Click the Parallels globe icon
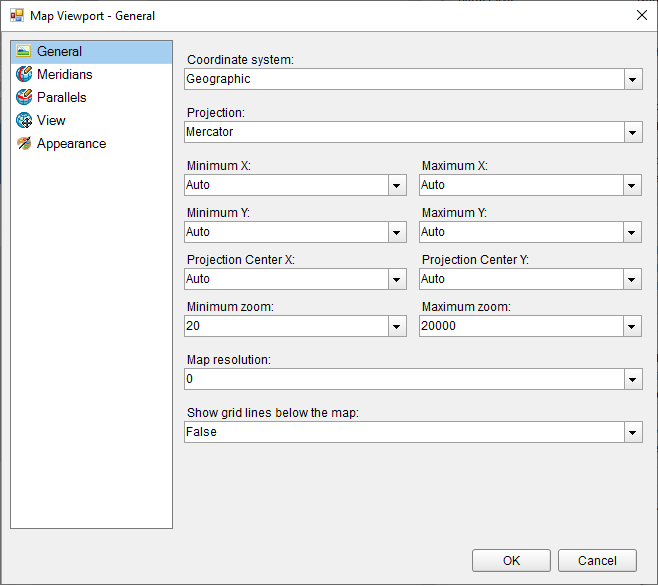This screenshot has height=587, width=658. pyautogui.click(x=24, y=97)
